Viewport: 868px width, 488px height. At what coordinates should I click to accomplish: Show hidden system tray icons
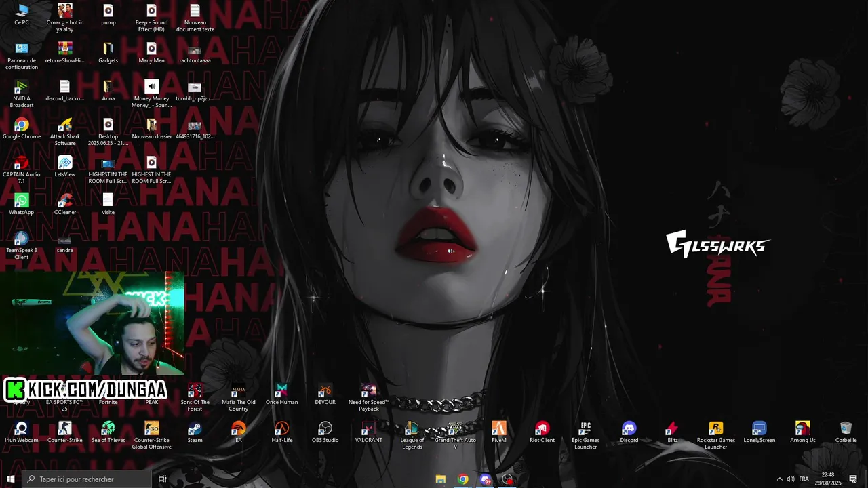tap(779, 479)
